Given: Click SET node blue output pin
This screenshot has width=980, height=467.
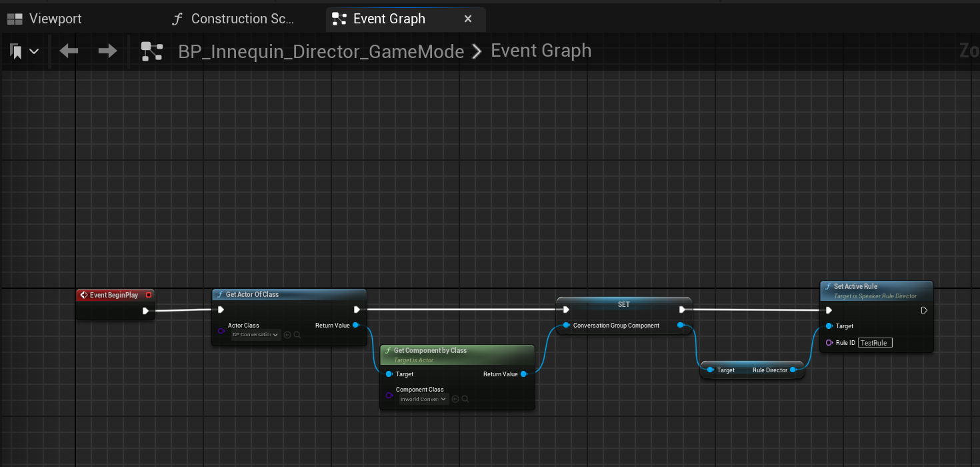Looking at the screenshot, I should pos(681,326).
